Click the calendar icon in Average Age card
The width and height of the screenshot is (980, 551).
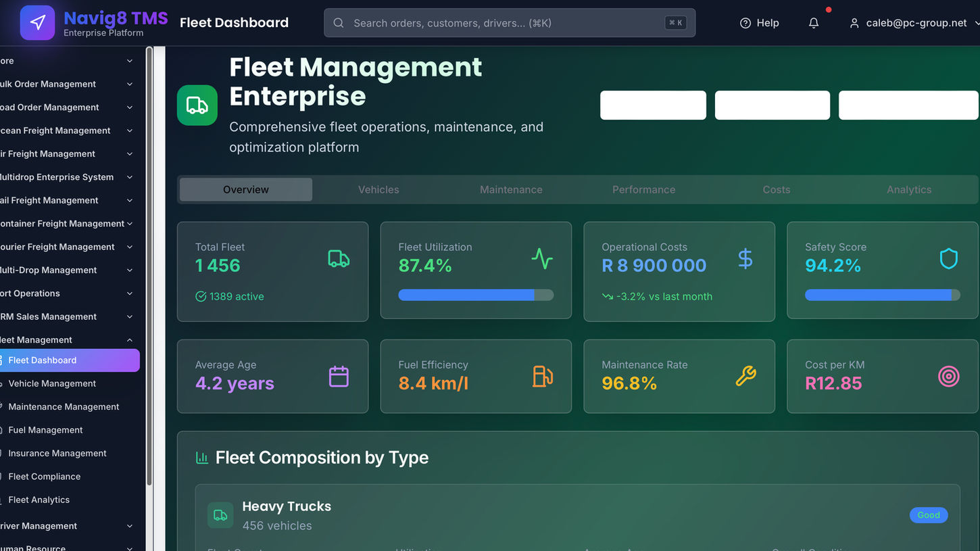339,377
